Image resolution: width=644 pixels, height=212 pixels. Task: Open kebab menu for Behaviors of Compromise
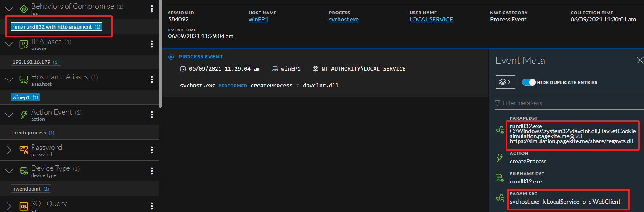(x=152, y=9)
